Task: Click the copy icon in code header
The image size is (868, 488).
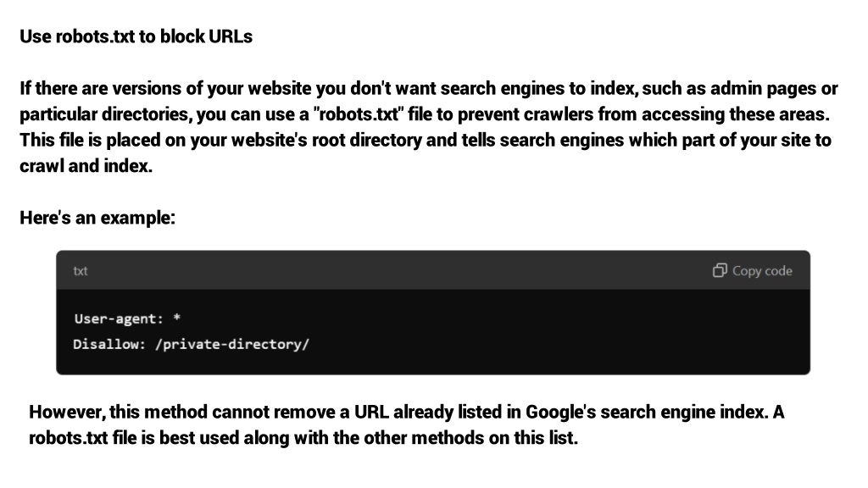Action: [719, 270]
